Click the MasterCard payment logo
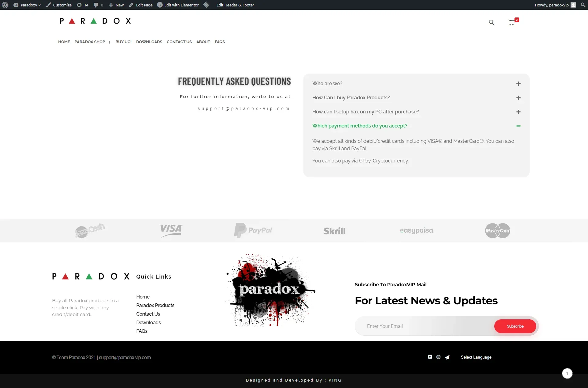Viewport: 588px width, 388px height. click(x=498, y=230)
